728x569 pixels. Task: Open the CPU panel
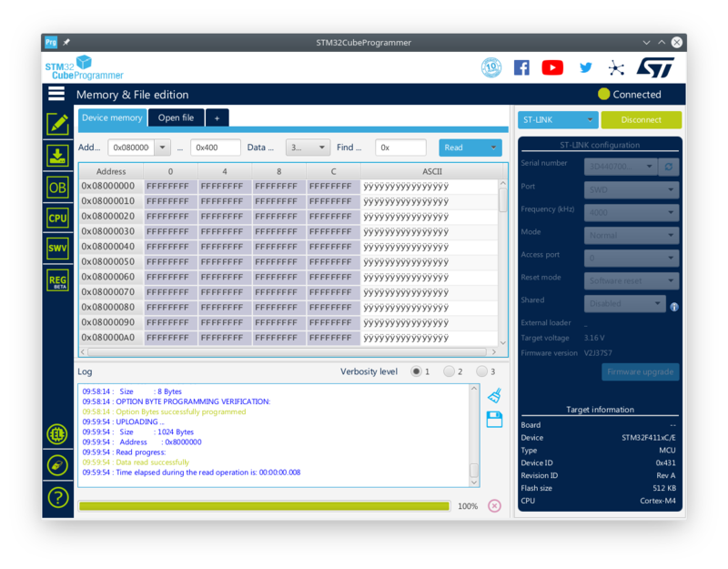pos(57,218)
